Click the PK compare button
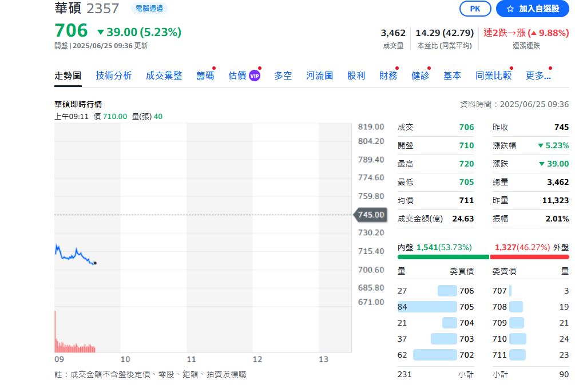575x392 pixels. 475,9
